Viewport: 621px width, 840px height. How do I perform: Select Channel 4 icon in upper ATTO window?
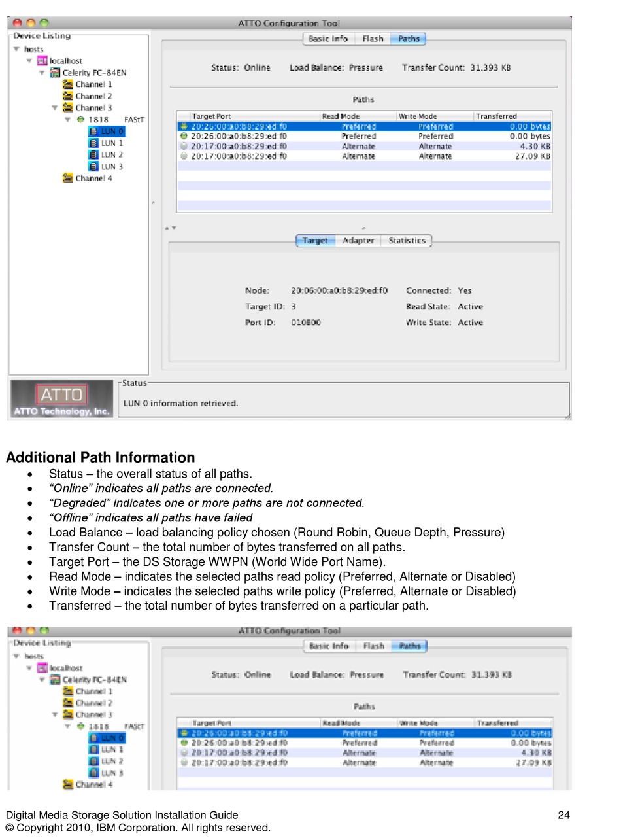click(68, 178)
